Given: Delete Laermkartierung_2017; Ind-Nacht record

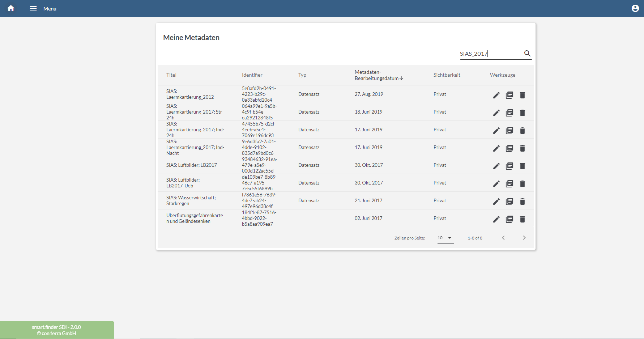Looking at the screenshot, I should [523, 148].
